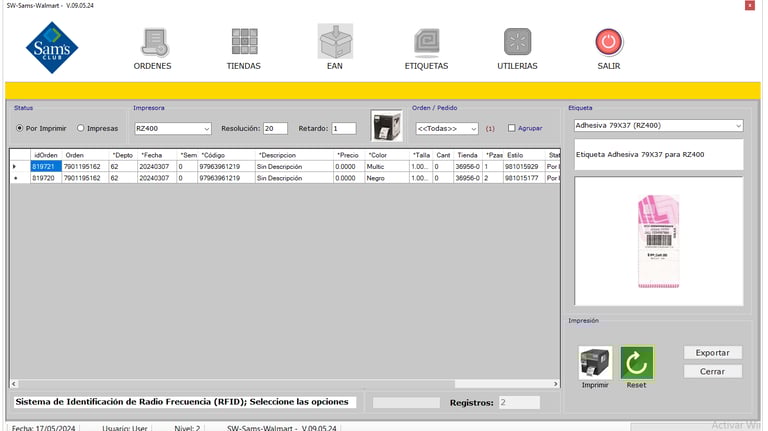Click the Tienda column header
This screenshot has height=431, width=768.
coord(468,155)
